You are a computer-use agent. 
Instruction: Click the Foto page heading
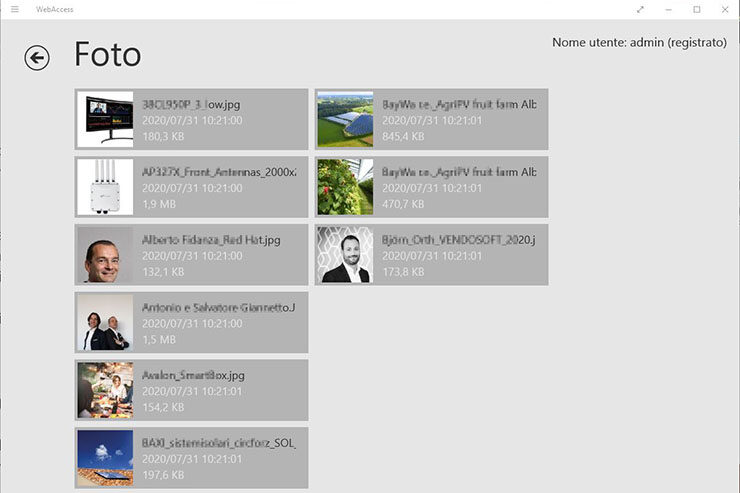[x=108, y=56]
